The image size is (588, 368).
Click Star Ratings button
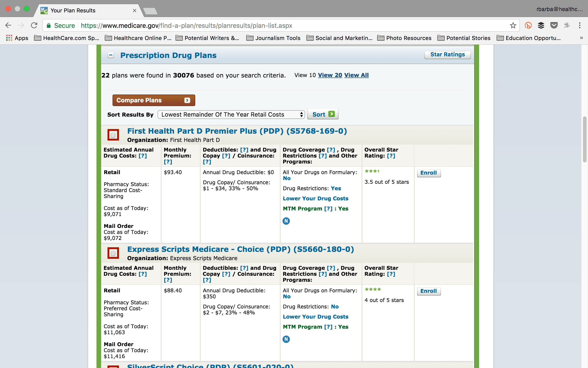[447, 55]
